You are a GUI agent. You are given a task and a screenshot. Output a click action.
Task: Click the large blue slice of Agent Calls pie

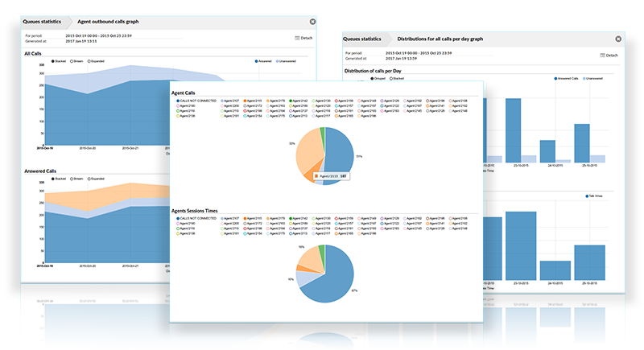click(340, 154)
